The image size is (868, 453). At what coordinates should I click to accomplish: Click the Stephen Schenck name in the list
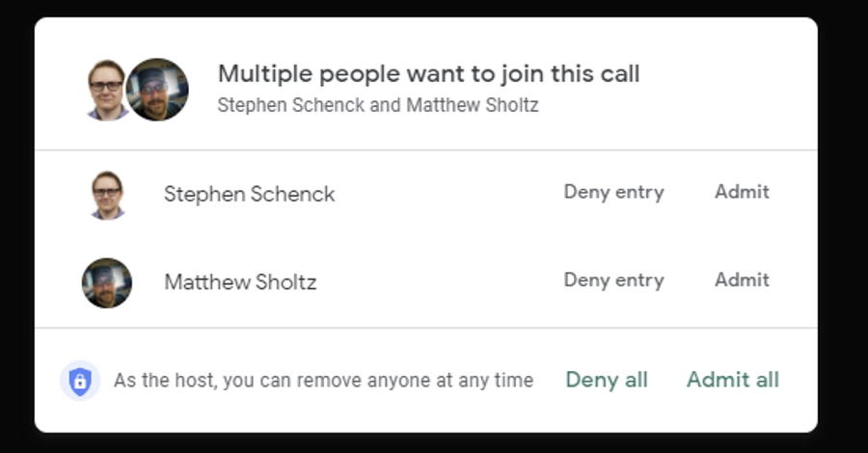point(249,194)
